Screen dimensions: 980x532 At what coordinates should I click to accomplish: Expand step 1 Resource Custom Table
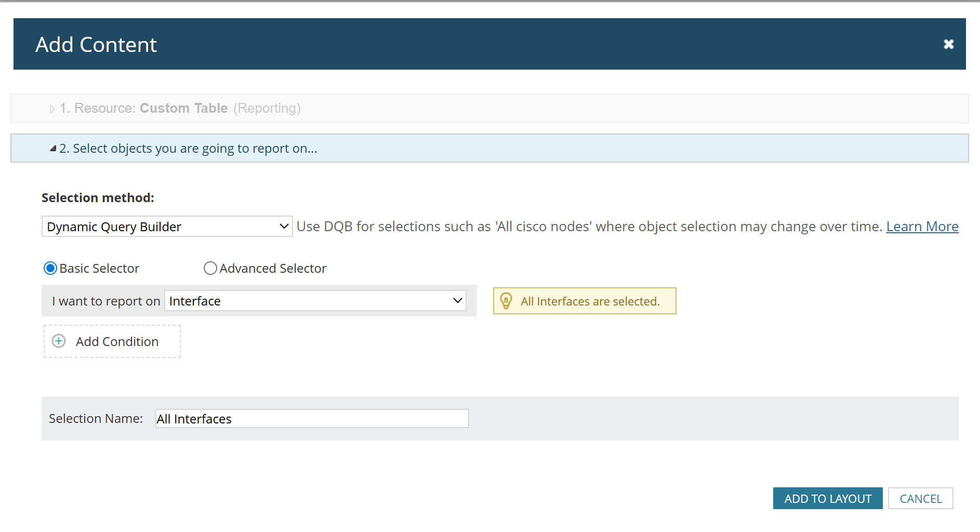[x=489, y=108]
